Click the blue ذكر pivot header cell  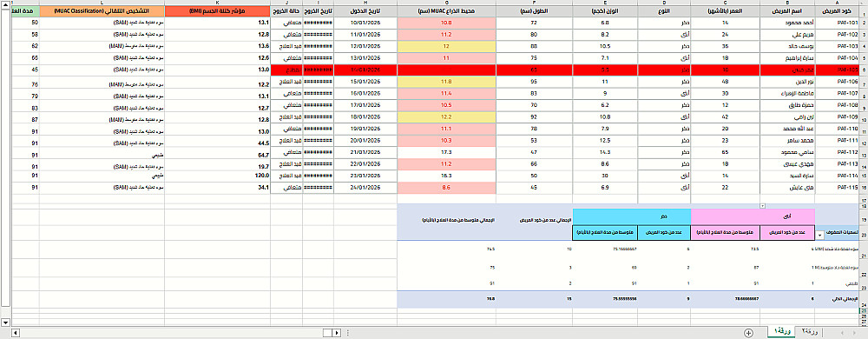[632, 216]
